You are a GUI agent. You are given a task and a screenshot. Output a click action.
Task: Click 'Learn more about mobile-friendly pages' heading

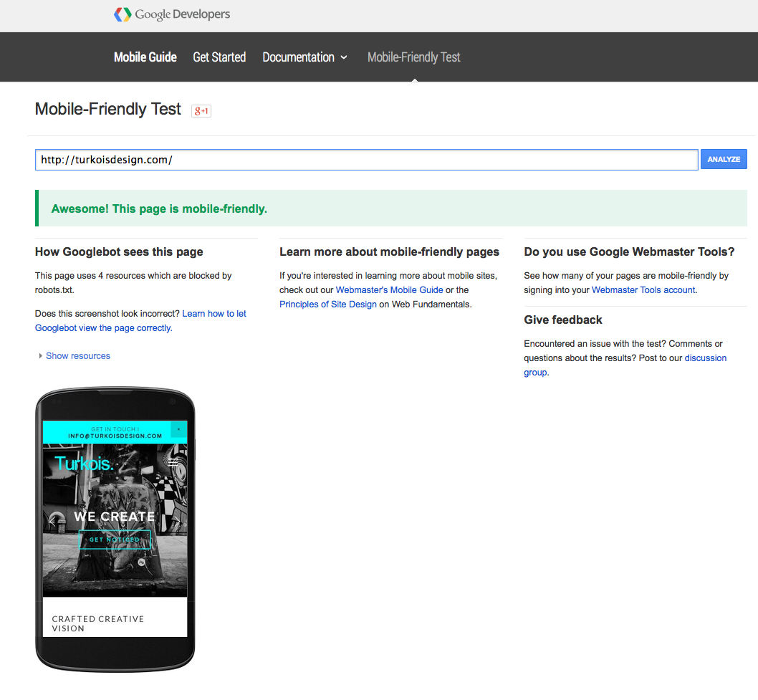tap(389, 252)
